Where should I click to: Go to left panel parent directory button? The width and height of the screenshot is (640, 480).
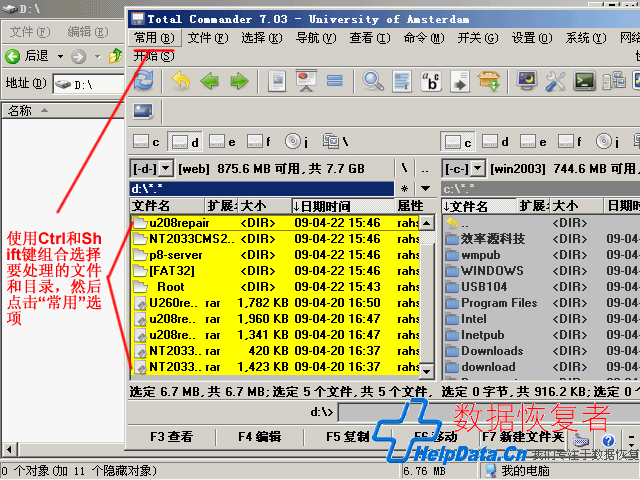click(425, 168)
